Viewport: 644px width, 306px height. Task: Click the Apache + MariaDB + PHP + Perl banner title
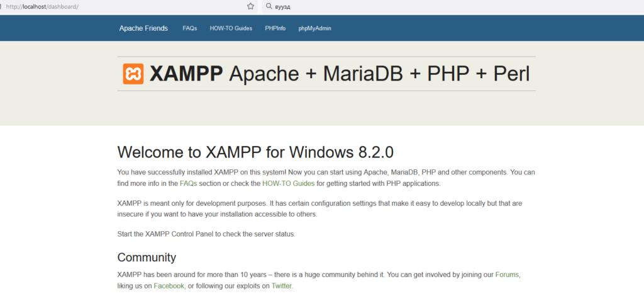click(379, 74)
